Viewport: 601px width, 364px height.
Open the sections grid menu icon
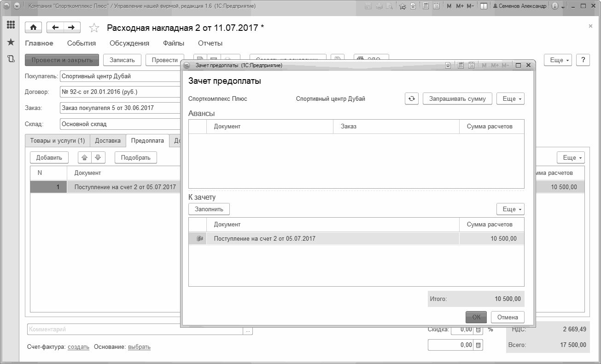[x=11, y=25]
